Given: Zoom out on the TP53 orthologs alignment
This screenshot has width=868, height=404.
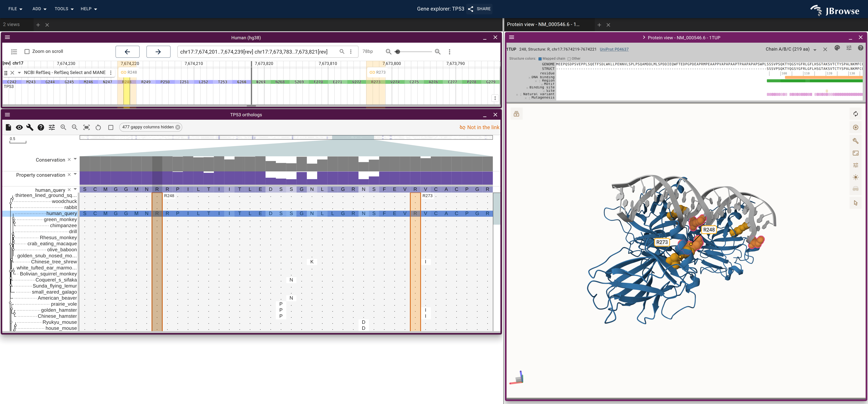Looking at the screenshot, I should (x=75, y=127).
